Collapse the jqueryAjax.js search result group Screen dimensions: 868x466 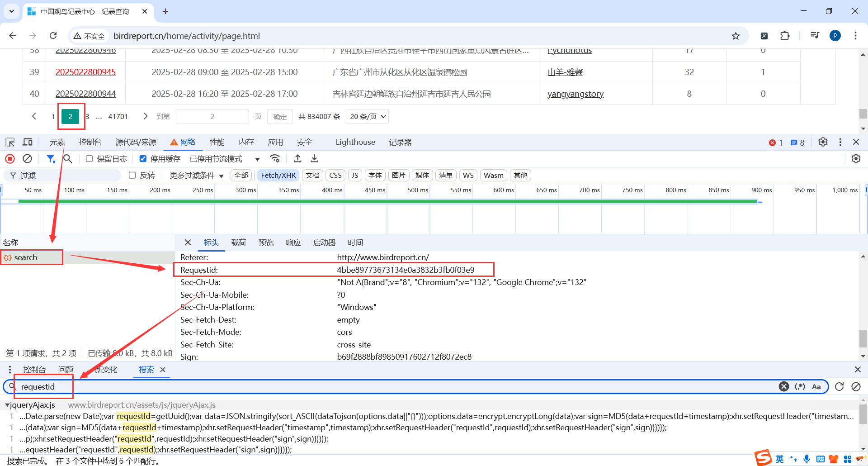7,405
